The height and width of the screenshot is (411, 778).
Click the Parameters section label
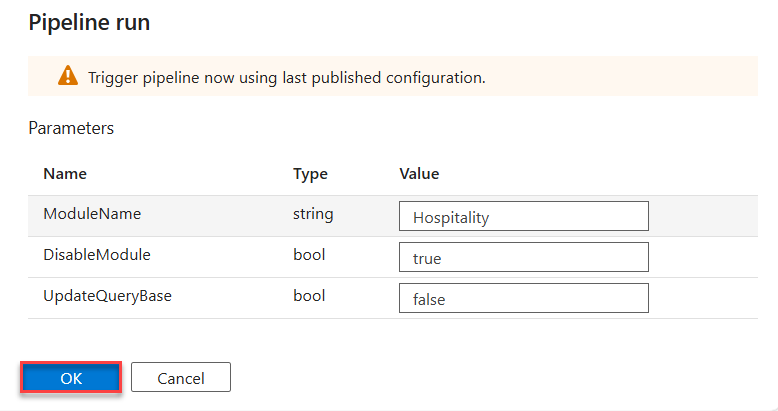click(71, 128)
